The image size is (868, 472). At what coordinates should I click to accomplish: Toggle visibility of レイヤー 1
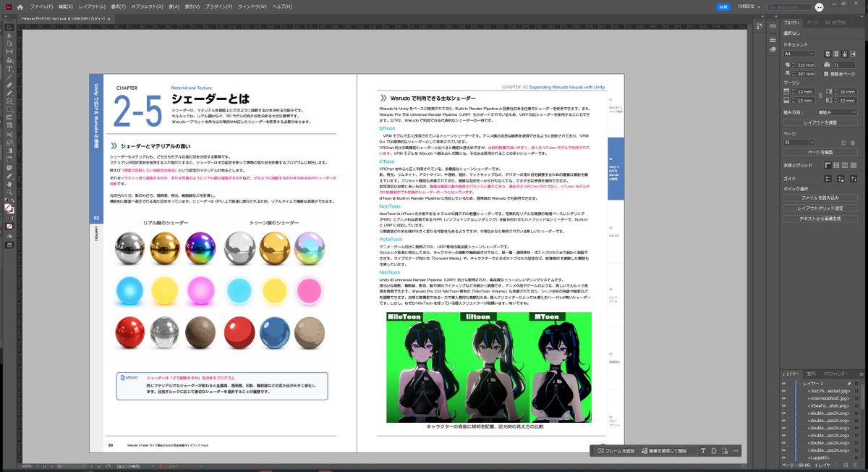pyautogui.click(x=783, y=383)
